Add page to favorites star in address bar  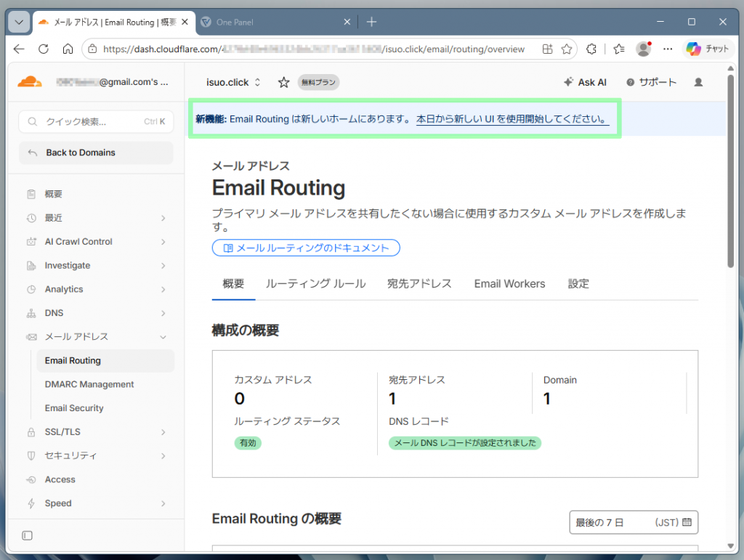coord(567,49)
